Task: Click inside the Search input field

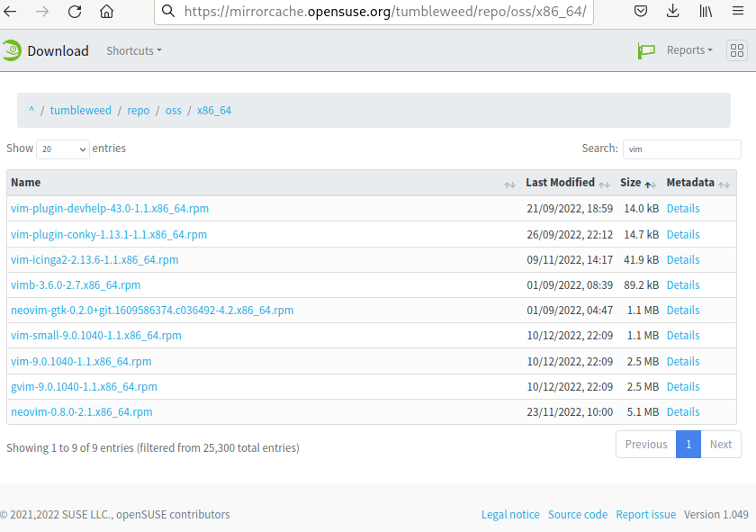Action: 682,149
